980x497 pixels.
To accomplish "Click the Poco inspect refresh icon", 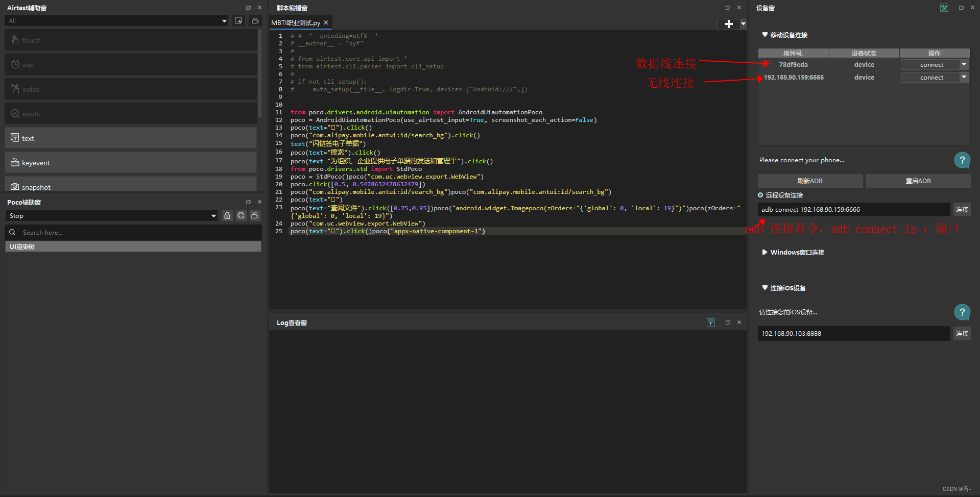I will 241,216.
